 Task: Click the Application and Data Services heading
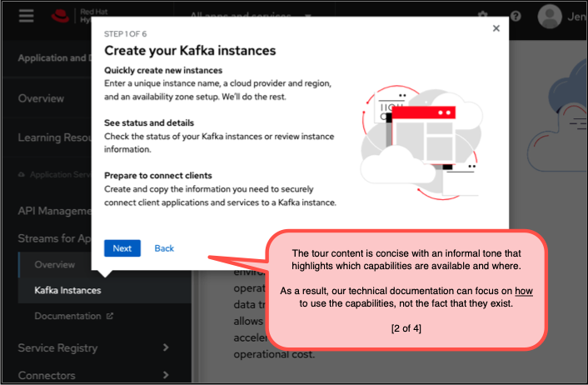pyautogui.click(x=54, y=57)
